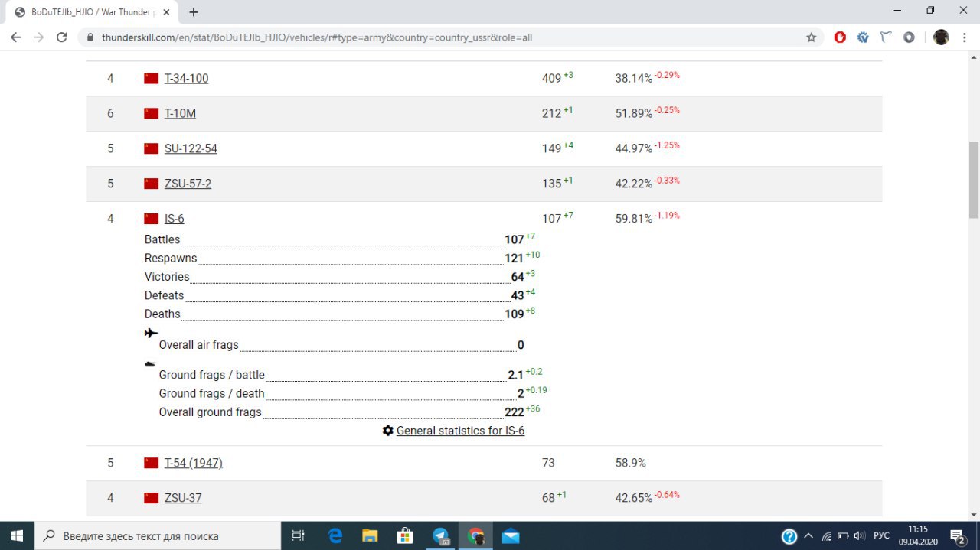Image resolution: width=980 pixels, height=550 pixels.
Task: Click the USSR flag next to T-34-100
Action: tap(152, 78)
